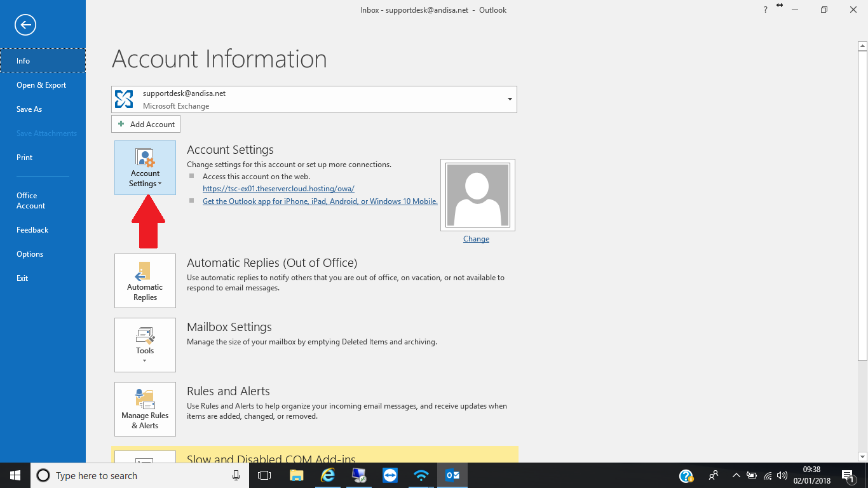868x488 pixels.
Task: Click the Change photo link
Action: pos(476,239)
